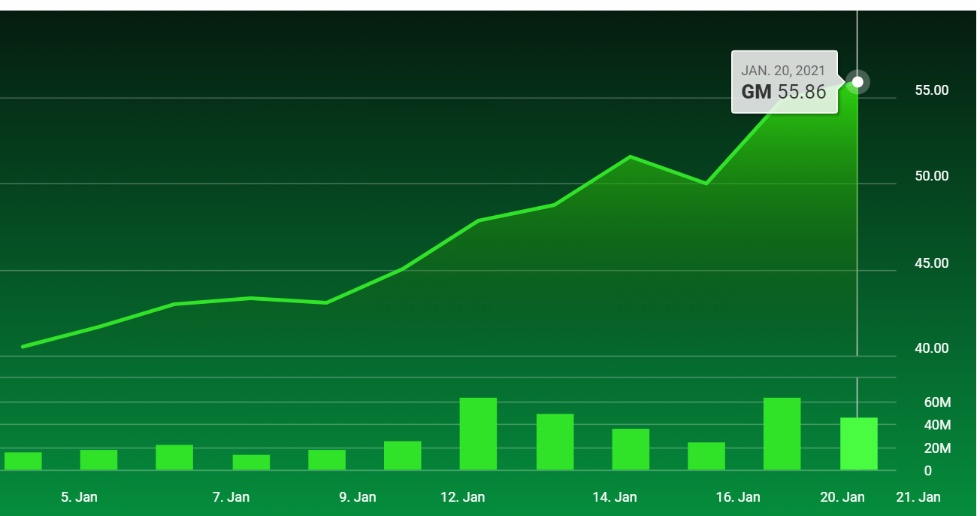Click the 60M volume axis label
Viewport: 980px width, 516px height.
pyautogui.click(x=937, y=402)
